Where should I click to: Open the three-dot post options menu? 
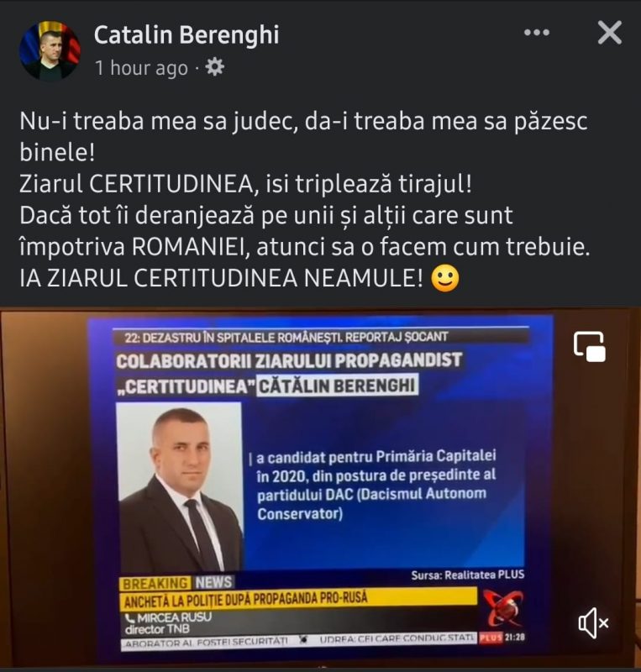[x=536, y=33]
